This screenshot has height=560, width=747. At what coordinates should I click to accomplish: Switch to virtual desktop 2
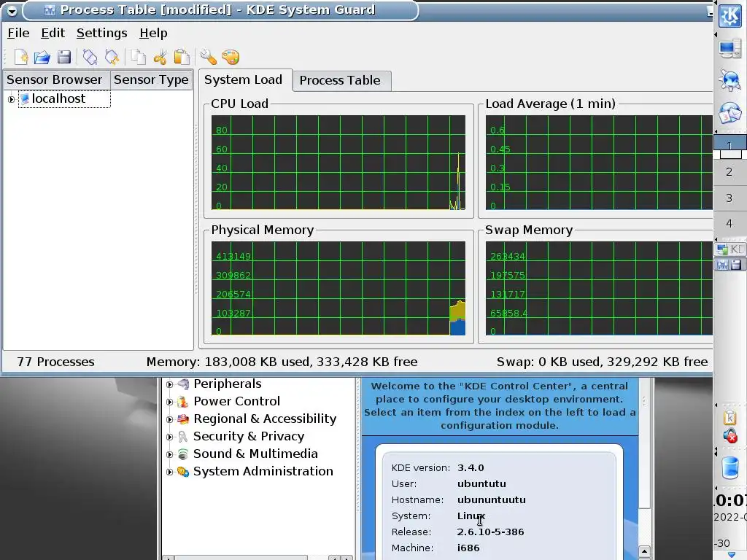coord(729,172)
